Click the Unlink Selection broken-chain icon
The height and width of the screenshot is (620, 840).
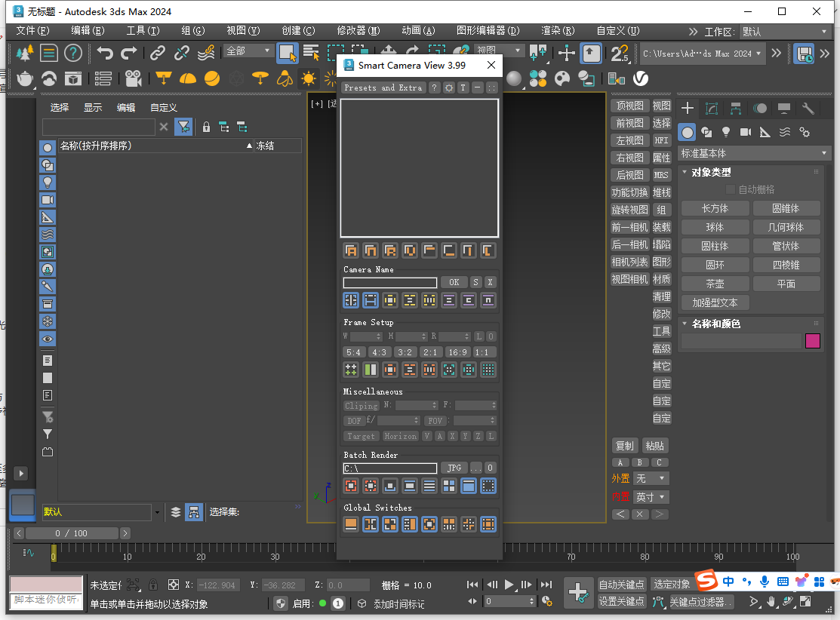point(182,53)
